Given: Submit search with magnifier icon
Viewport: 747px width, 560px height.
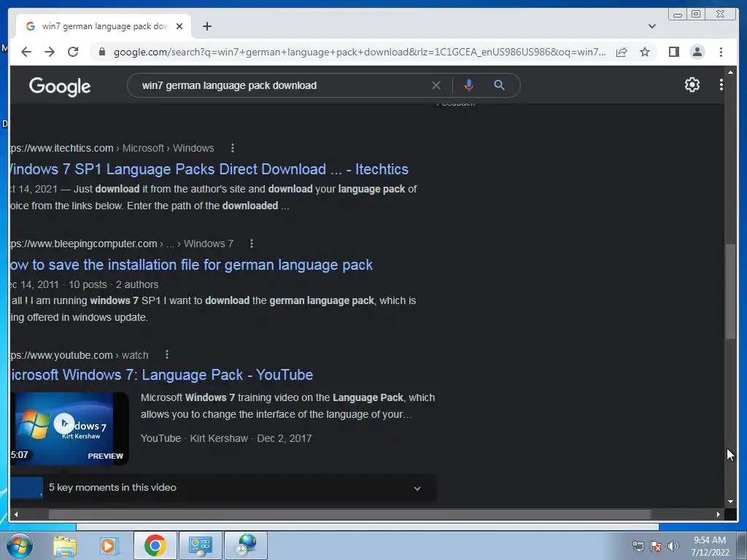Looking at the screenshot, I should tap(499, 85).
